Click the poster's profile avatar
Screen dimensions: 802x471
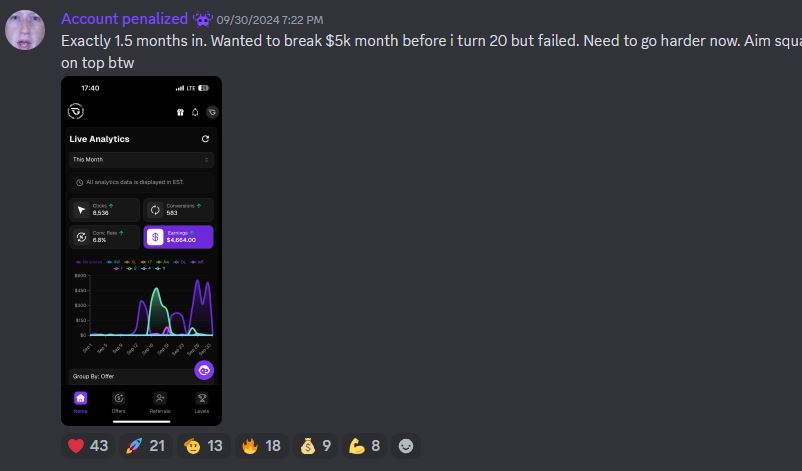25,30
